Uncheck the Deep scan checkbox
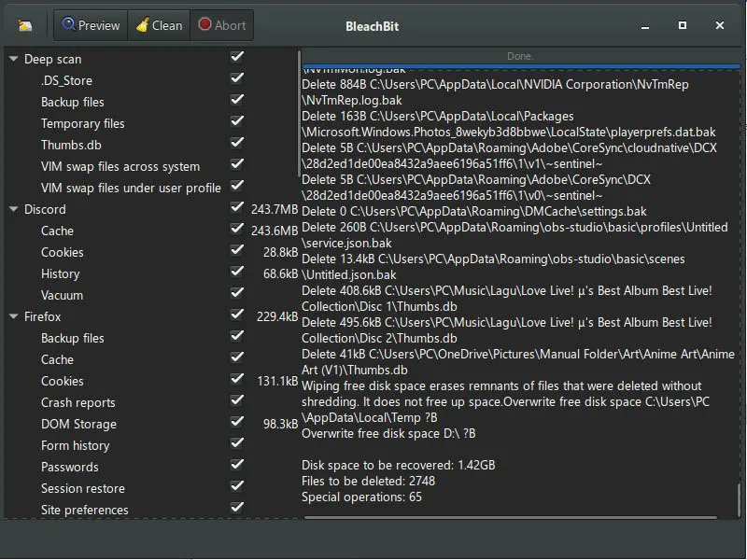This screenshot has height=560, width=747. (x=237, y=57)
